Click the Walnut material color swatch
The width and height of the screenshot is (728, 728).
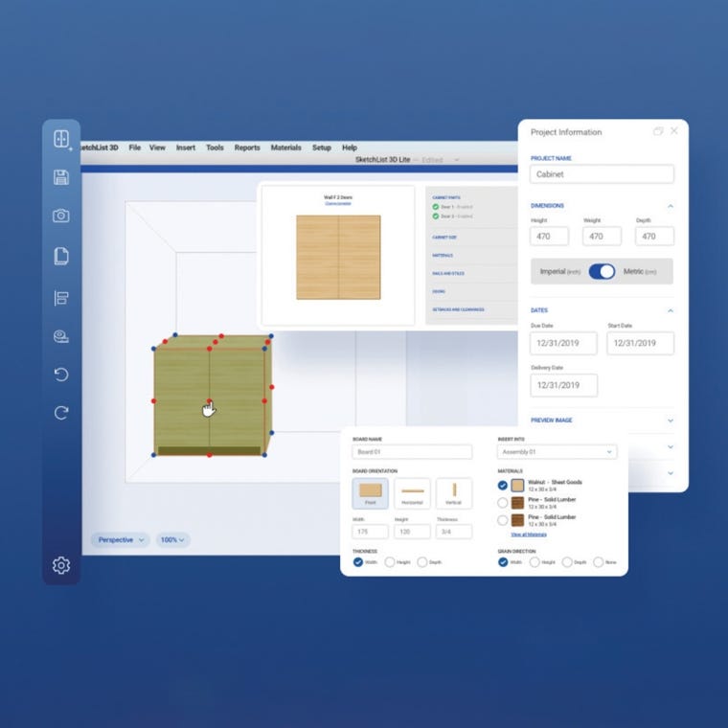pyautogui.click(x=517, y=486)
